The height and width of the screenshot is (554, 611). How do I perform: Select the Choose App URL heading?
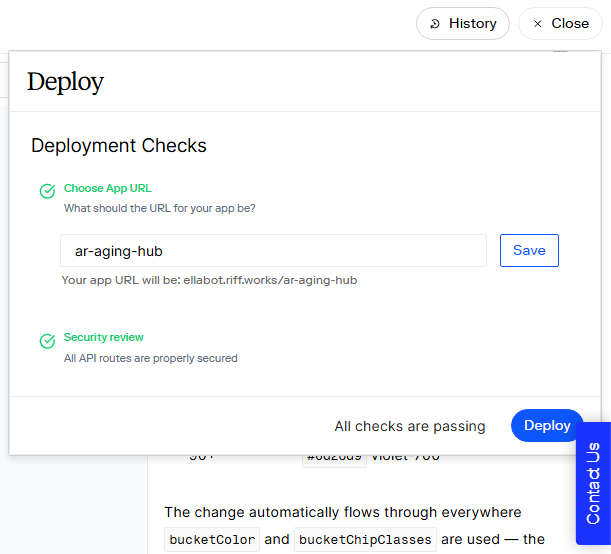point(108,188)
